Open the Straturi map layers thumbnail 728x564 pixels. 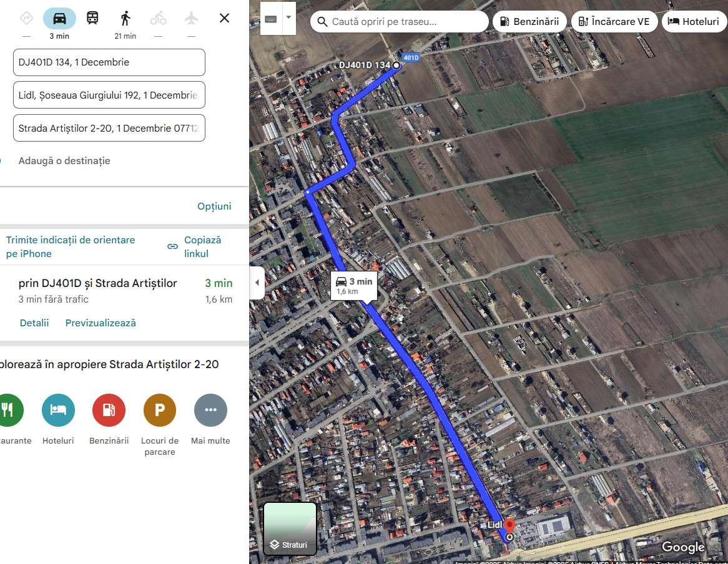(x=290, y=529)
